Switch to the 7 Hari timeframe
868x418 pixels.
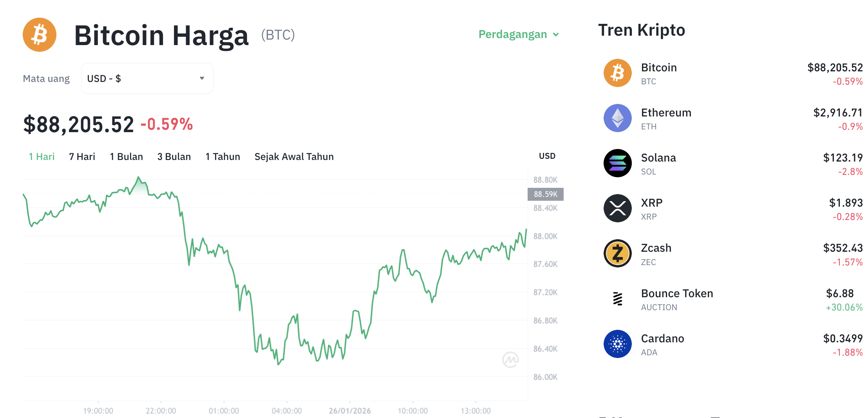point(81,156)
